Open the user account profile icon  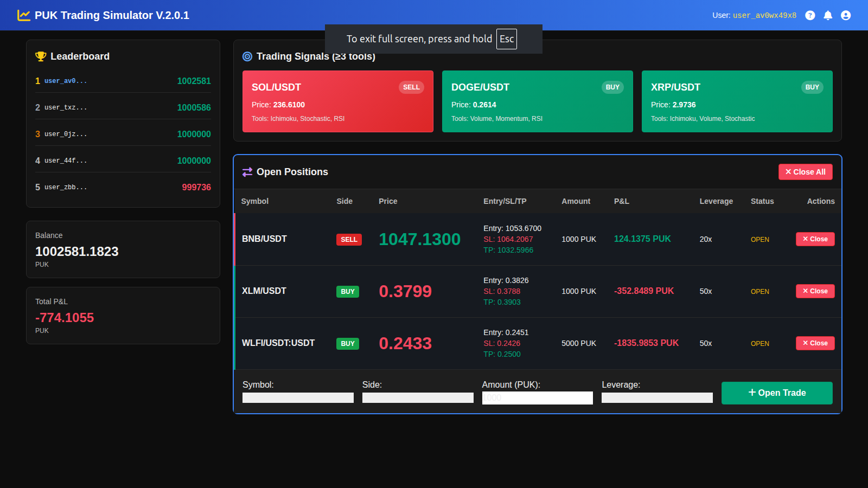(846, 15)
